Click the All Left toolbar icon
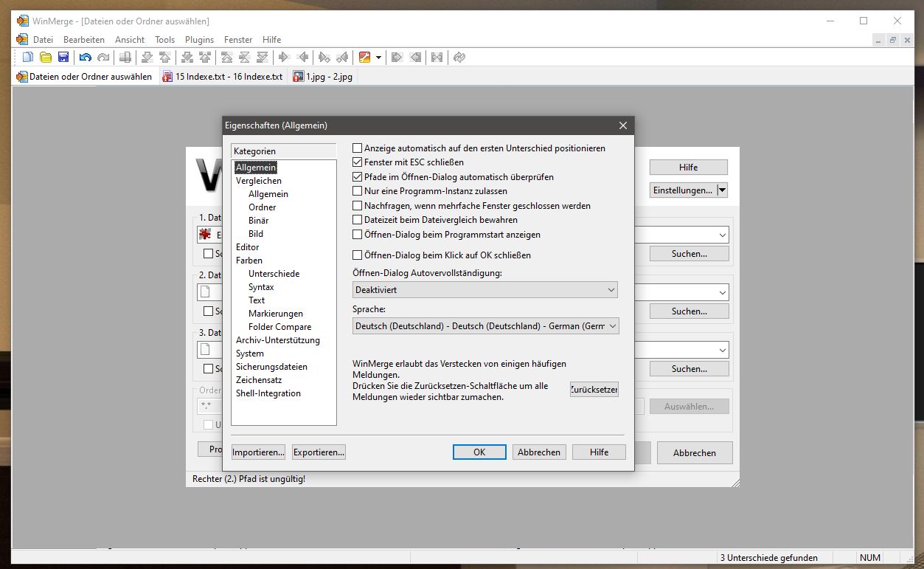Screen dimensions: 924x569 pos(415,58)
